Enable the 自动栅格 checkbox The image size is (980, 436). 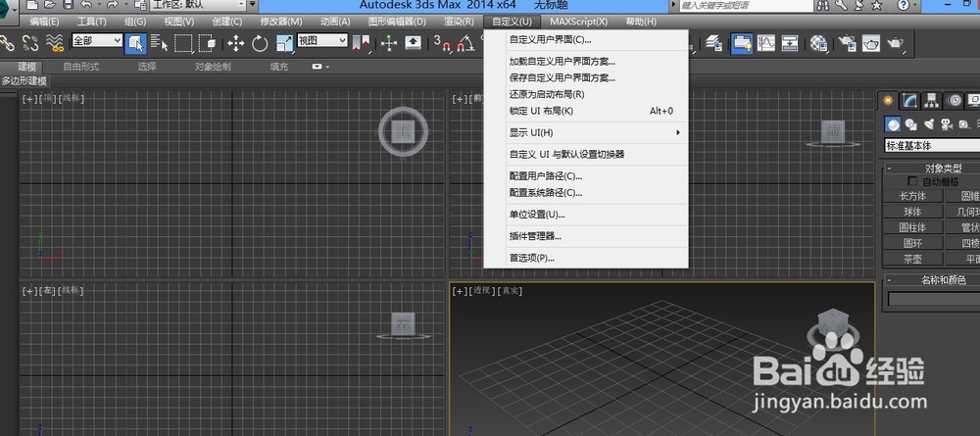913,182
